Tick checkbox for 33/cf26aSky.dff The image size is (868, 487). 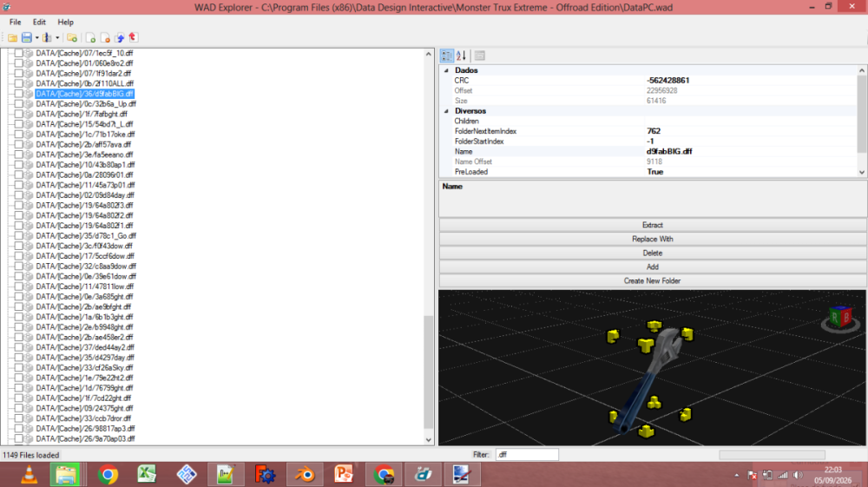(x=19, y=367)
